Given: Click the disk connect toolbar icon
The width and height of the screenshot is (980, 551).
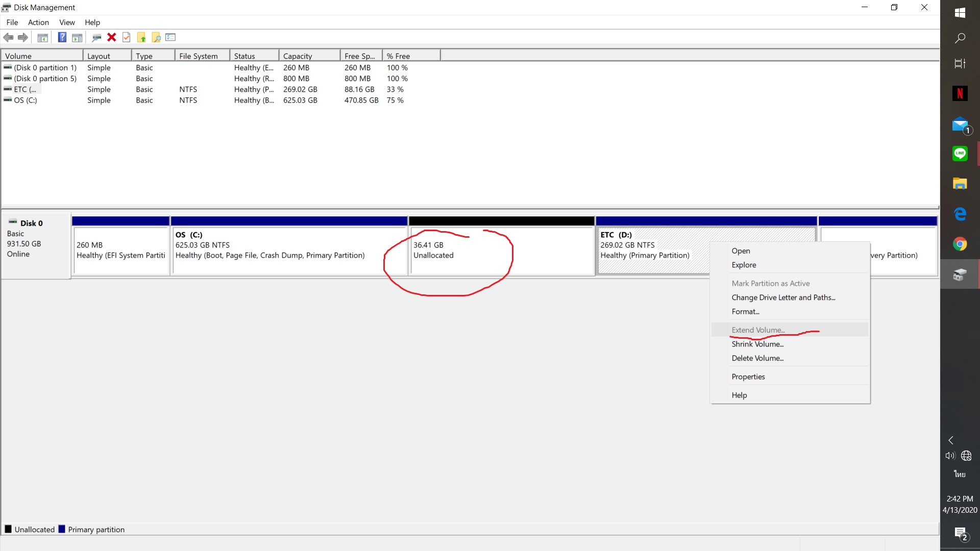Looking at the screenshot, I should (x=96, y=37).
